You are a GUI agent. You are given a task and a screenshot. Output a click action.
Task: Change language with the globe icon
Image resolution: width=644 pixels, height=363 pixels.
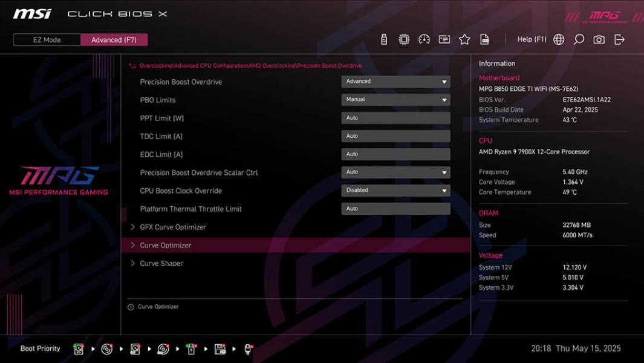(x=559, y=39)
